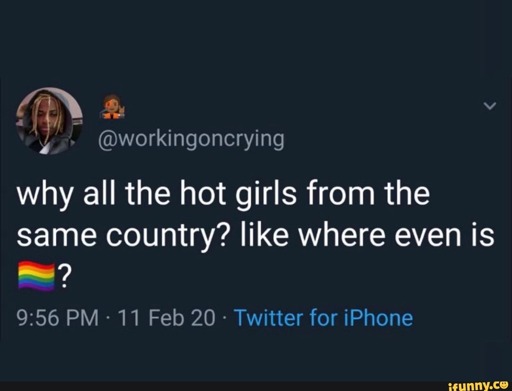
Task: Select the 9:56 PM timestamp
Action: (x=58, y=318)
